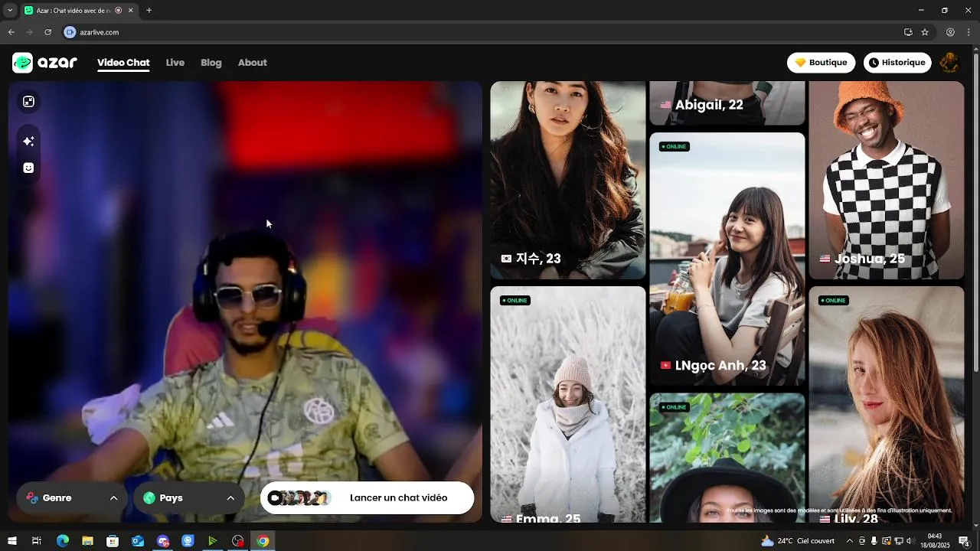980x551 pixels.
Task: Open the tab search dropdown
Action: tap(10, 11)
